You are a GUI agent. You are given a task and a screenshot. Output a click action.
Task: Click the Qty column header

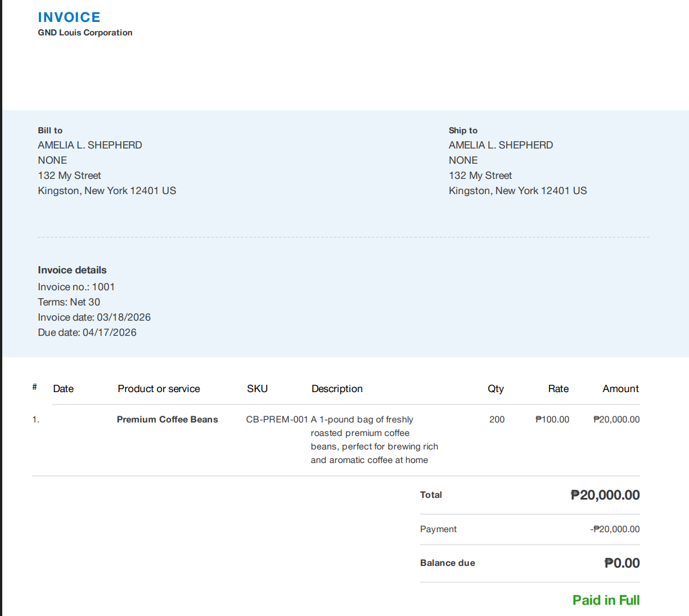point(496,389)
